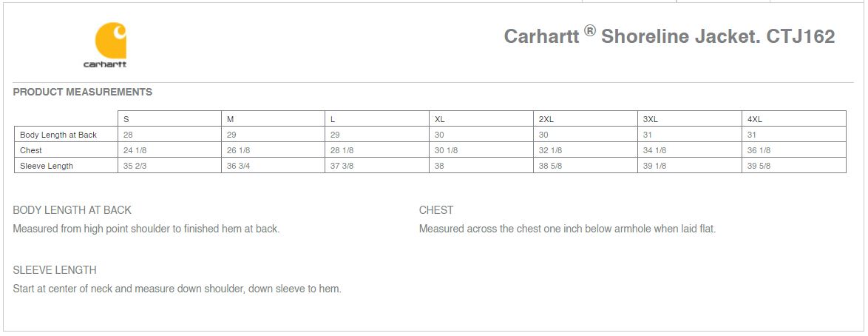Click the CHEST description heading
Image resolution: width=868 pixels, height=336 pixels.
[x=436, y=210]
